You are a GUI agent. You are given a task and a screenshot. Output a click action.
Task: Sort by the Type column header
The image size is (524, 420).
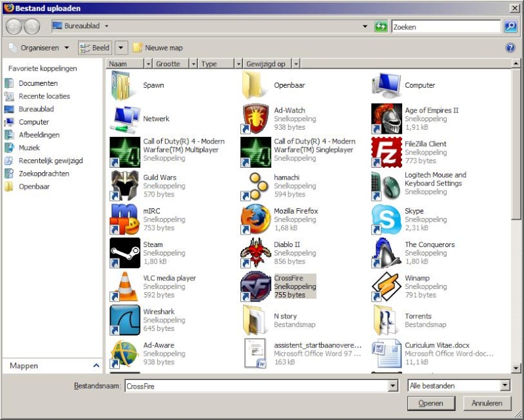point(216,64)
